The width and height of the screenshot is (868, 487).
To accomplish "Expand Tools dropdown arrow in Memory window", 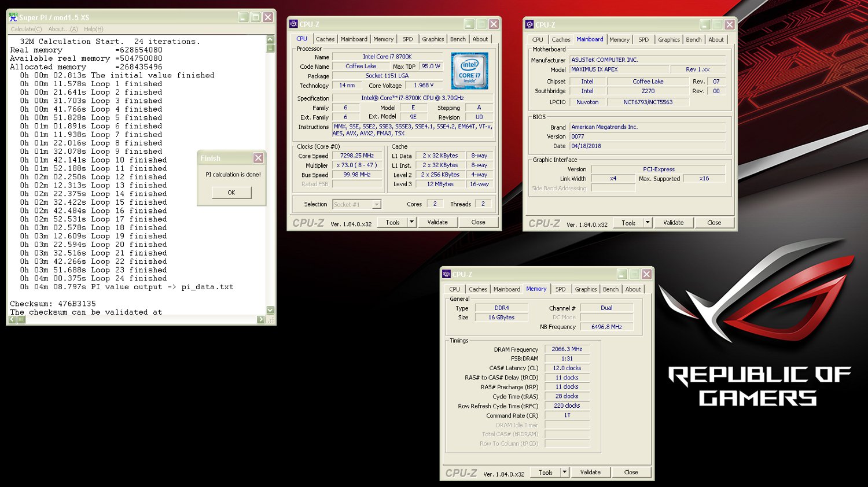I will click(x=565, y=473).
